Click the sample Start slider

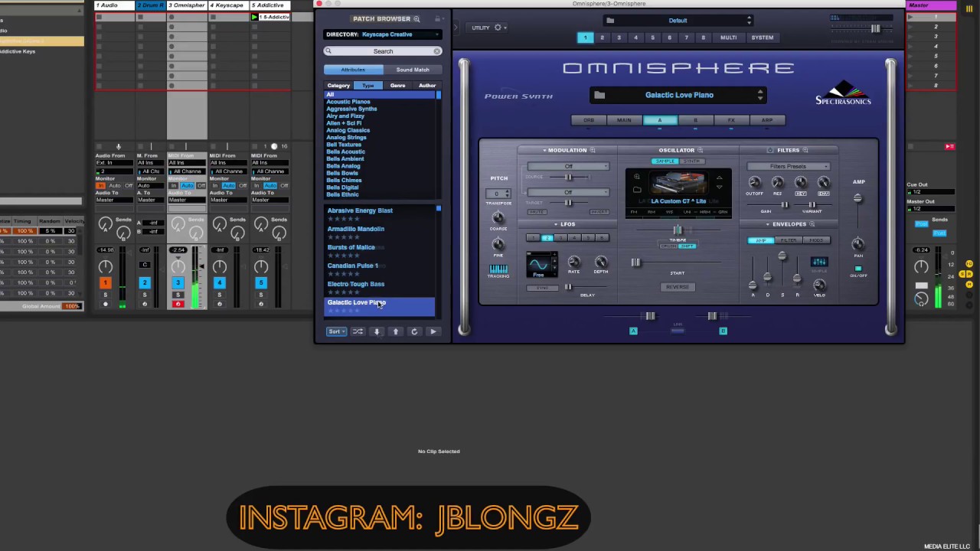[x=678, y=262]
